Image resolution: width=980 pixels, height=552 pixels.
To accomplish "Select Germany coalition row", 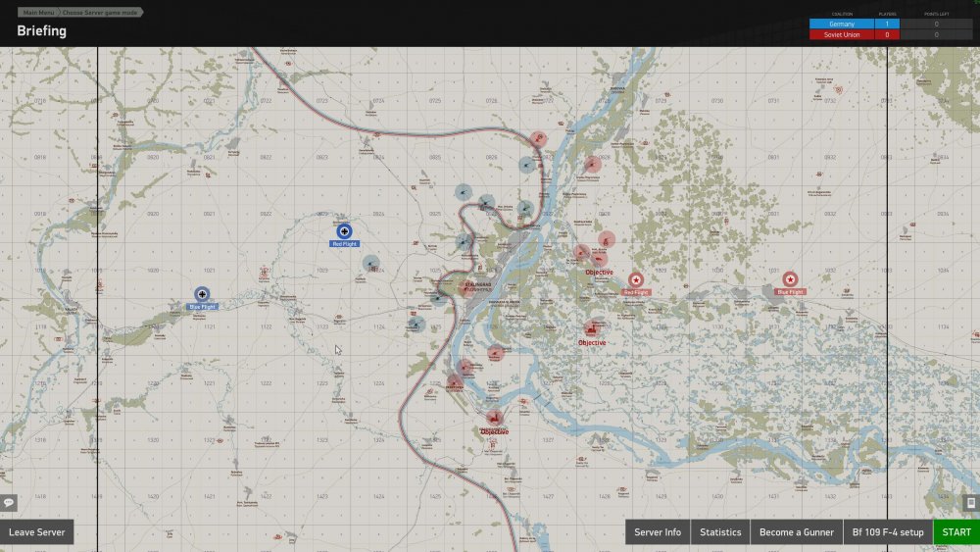I will [x=891, y=24].
